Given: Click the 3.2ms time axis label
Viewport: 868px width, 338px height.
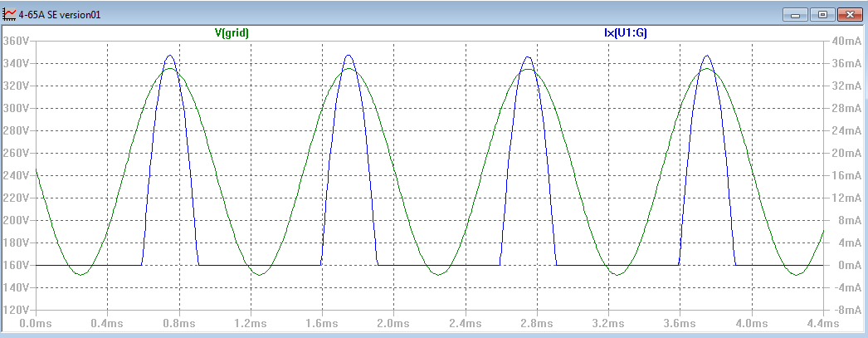Looking at the screenshot, I should [608, 322].
